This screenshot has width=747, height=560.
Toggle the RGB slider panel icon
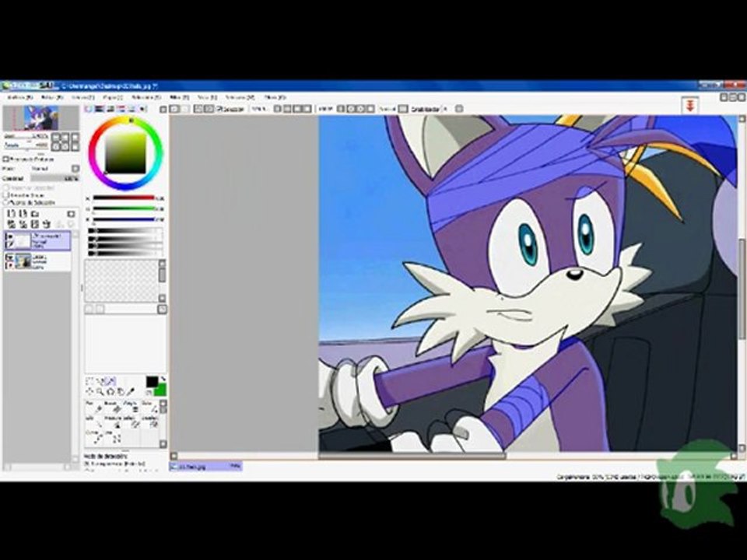coord(100,108)
